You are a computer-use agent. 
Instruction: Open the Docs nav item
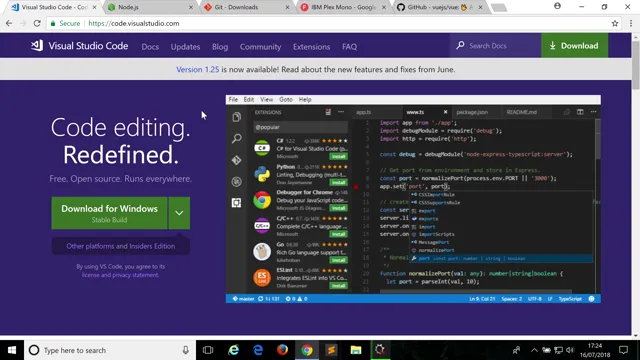click(150, 47)
